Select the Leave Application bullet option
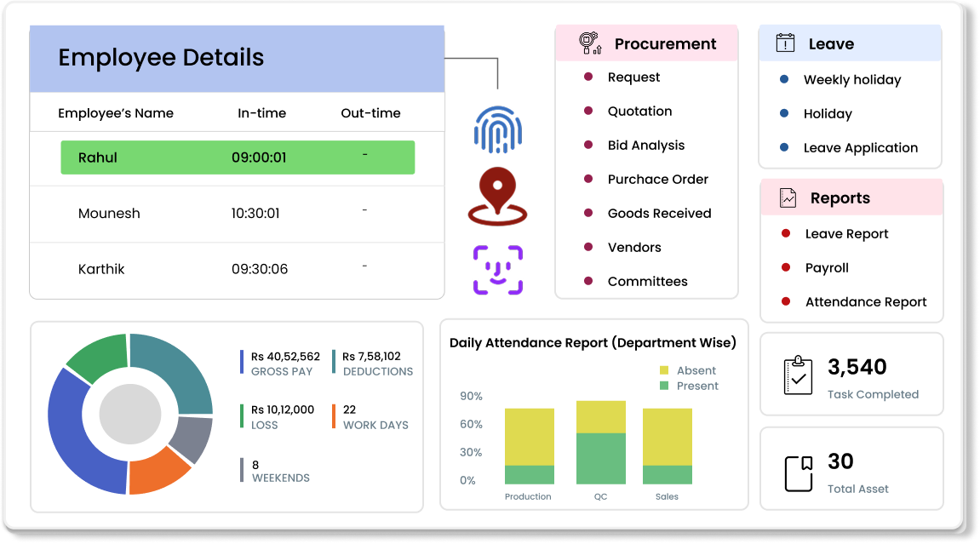The width and height of the screenshot is (980, 544). [860, 147]
